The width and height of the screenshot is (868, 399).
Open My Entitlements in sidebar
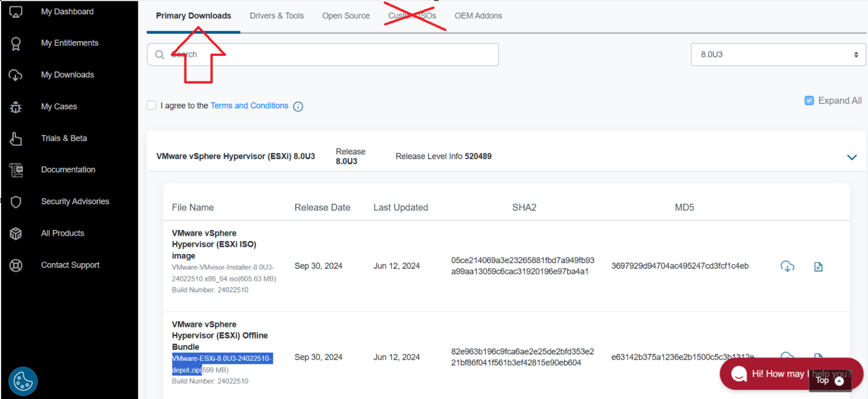(70, 43)
